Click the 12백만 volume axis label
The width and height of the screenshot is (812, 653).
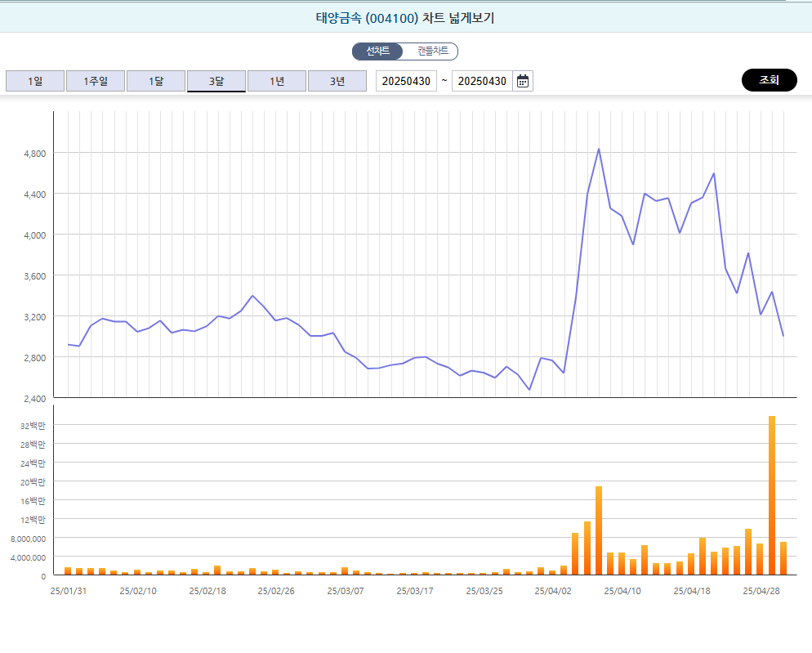click(x=33, y=519)
